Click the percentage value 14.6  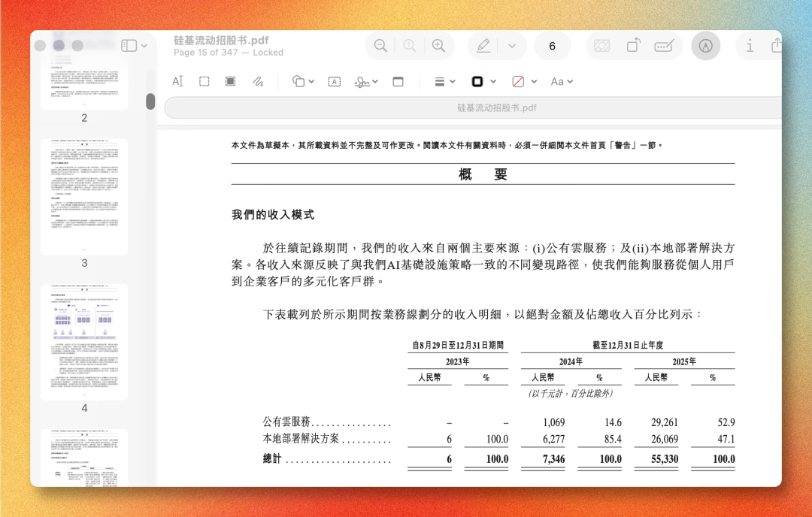coord(614,422)
